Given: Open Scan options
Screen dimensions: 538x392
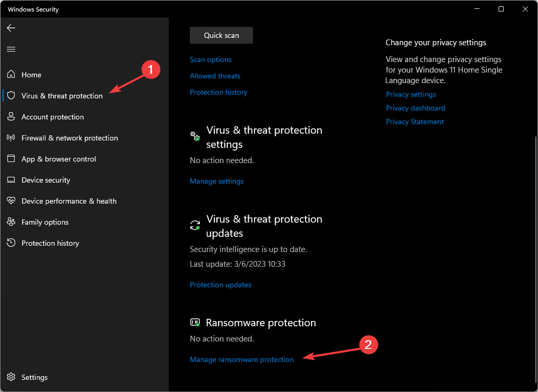Looking at the screenshot, I should point(210,59).
